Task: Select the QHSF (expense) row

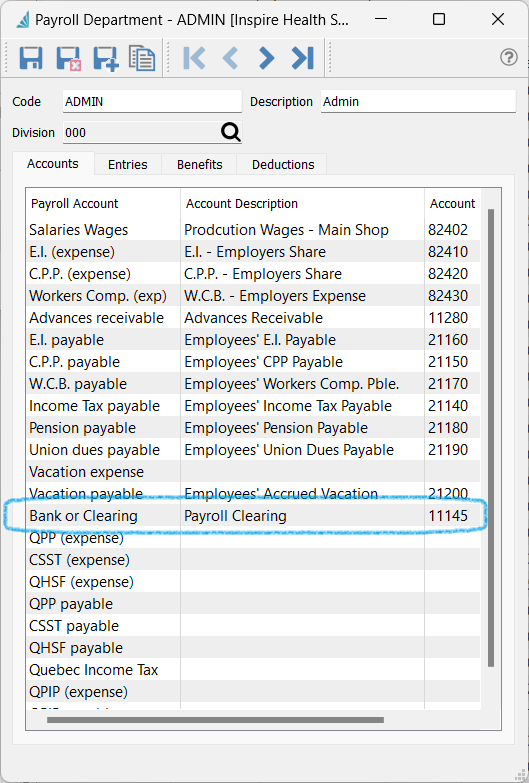Action: pyautogui.click(x=253, y=581)
